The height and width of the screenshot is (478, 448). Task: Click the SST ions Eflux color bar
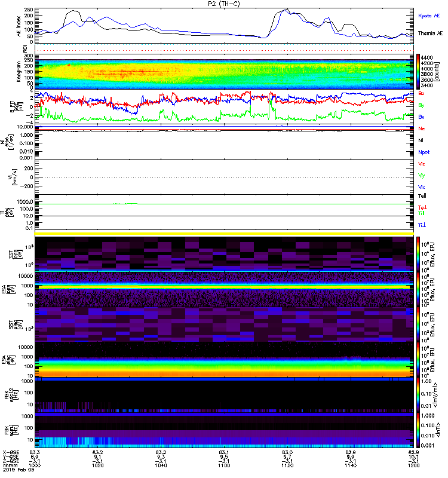418,254
